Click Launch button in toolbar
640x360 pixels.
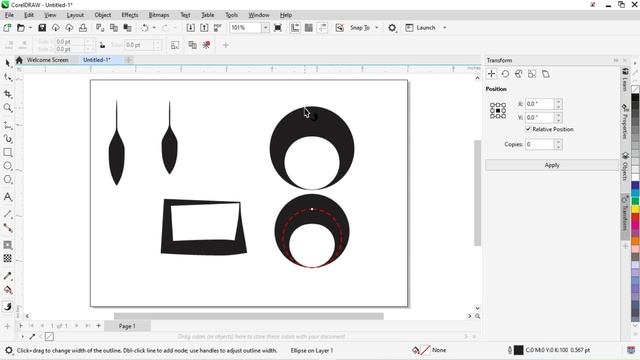click(421, 28)
